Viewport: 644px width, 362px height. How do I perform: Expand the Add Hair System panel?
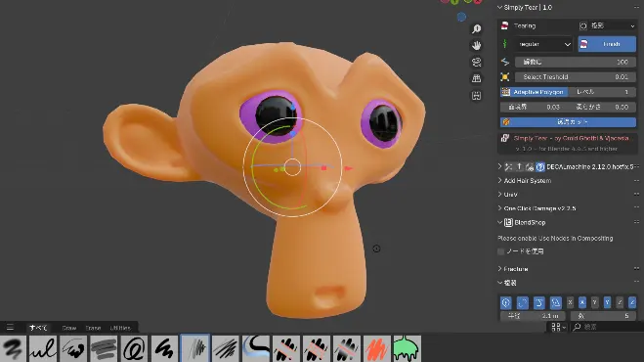pyautogui.click(x=527, y=181)
